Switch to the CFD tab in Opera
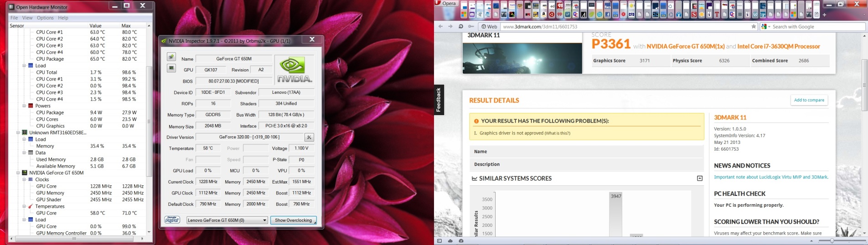Screen dimensions: 868x245 (x=631, y=10)
